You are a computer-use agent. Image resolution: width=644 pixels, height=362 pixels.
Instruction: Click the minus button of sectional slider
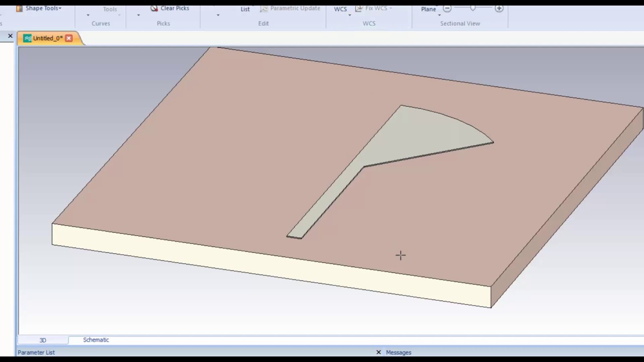pyautogui.click(x=447, y=9)
